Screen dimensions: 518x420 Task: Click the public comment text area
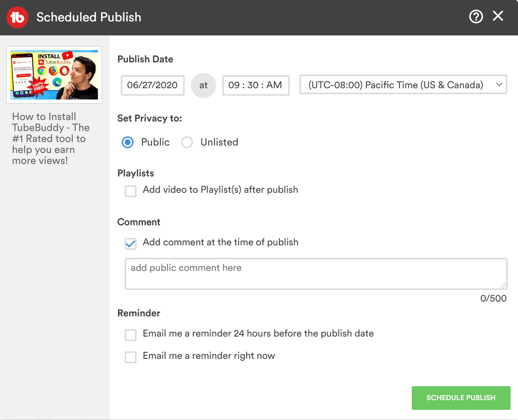click(x=316, y=274)
